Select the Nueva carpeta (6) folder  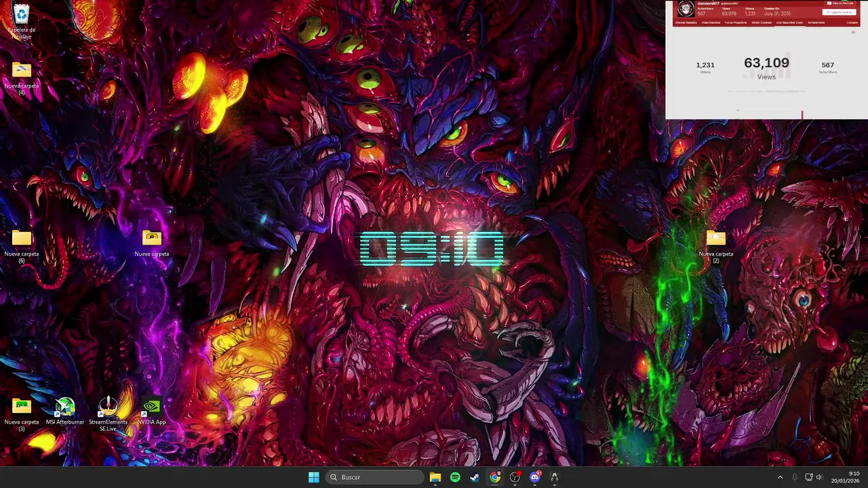[x=22, y=247]
